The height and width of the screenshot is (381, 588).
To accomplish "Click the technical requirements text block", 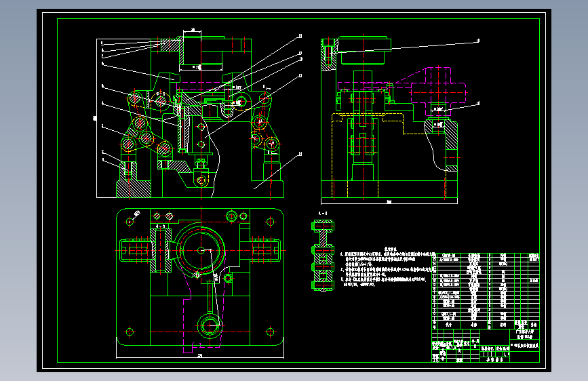I will pyautogui.click(x=387, y=267).
